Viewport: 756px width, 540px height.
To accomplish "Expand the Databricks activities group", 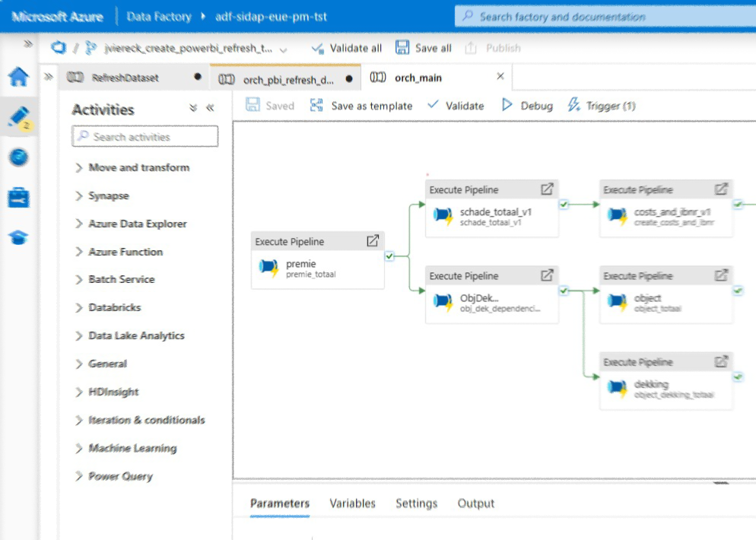I will click(x=114, y=307).
